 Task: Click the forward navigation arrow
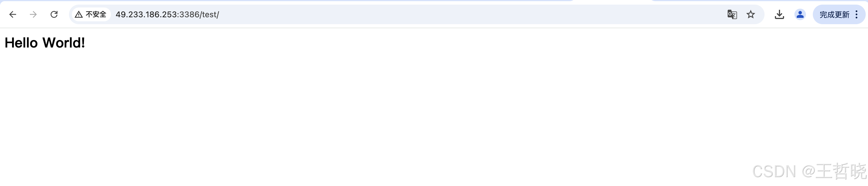click(x=33, y=14)
